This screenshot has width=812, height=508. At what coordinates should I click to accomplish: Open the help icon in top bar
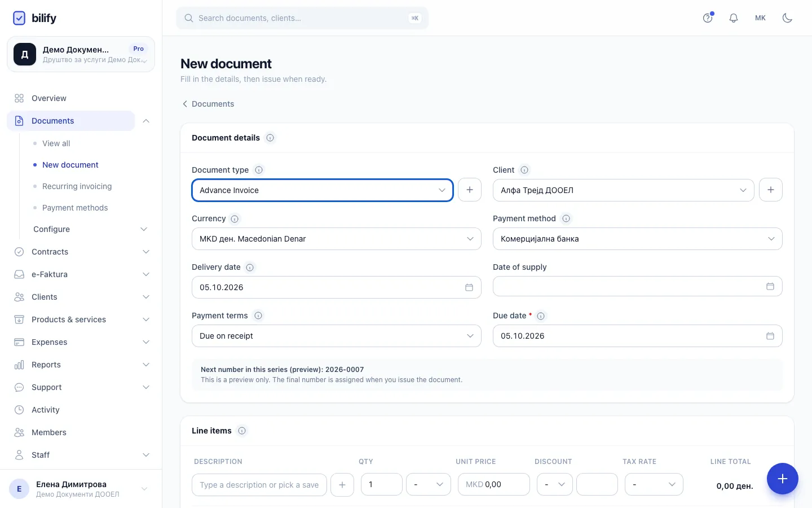(x=708, y=18)
